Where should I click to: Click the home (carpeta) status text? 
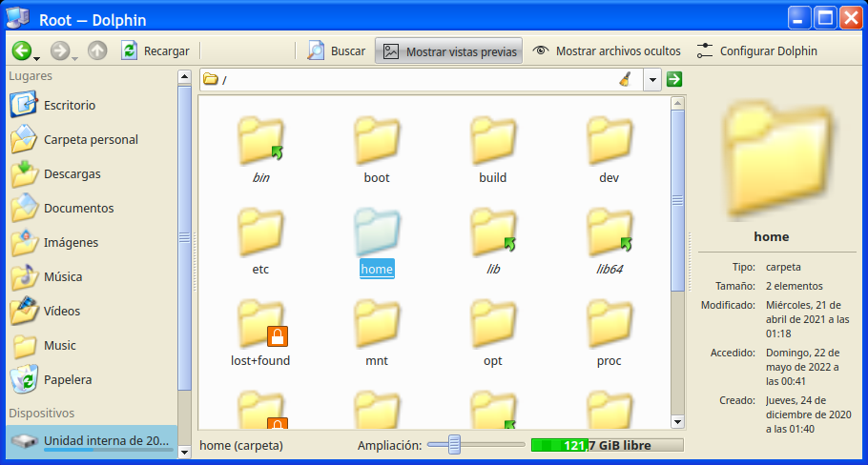pos(241,445)
